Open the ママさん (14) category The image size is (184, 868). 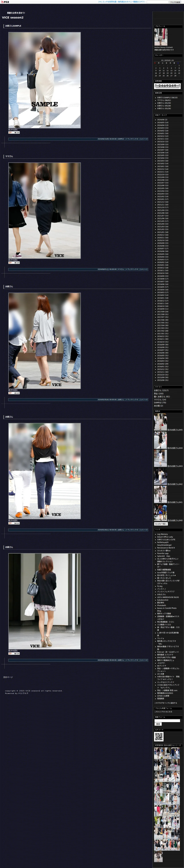coord(160,400)
